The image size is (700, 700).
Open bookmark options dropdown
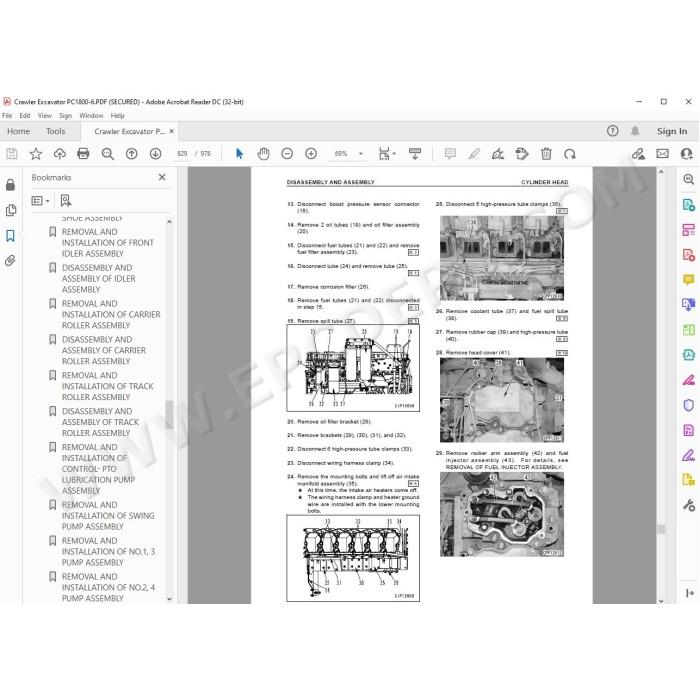coord(40,201)
